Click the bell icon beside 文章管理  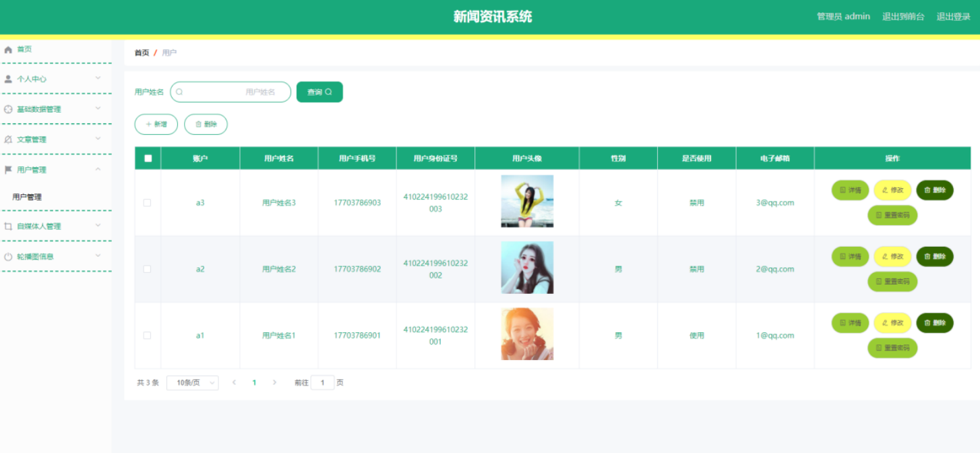pyautogui.click(x=8, y=140)
